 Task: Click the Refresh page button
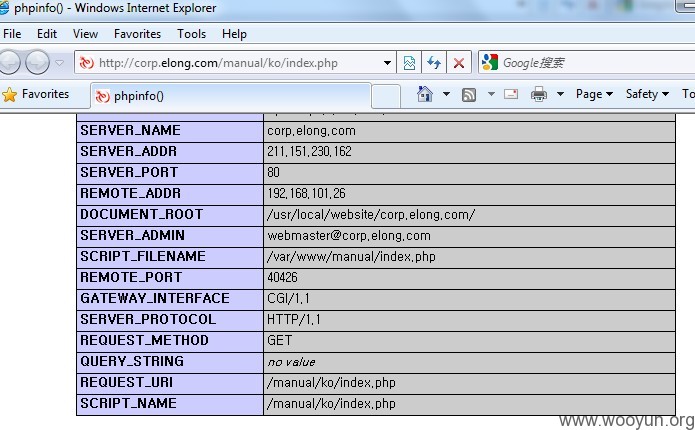click(x=433, y=63)
